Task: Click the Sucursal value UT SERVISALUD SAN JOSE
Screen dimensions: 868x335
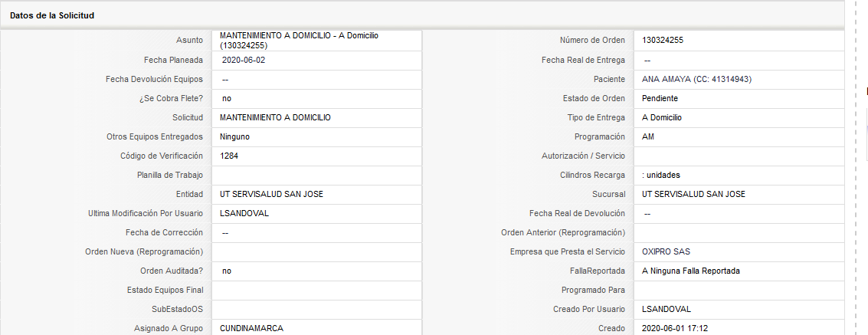Action: point(693,195)
